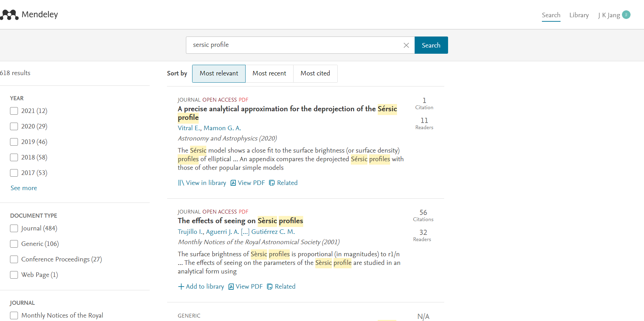Add the seeing effects paper to library

tap(201, 287)
